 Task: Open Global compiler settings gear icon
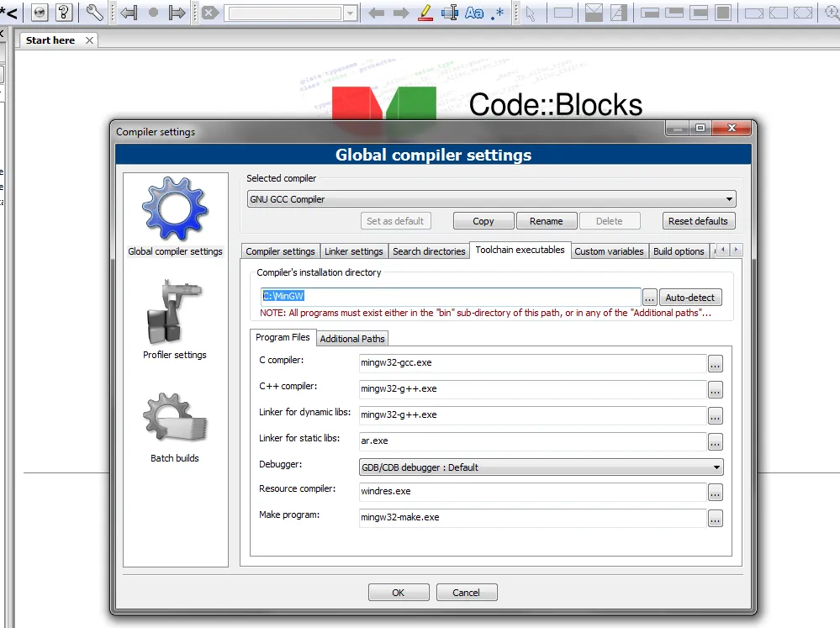pyautogui.click(x=175, y=208)
